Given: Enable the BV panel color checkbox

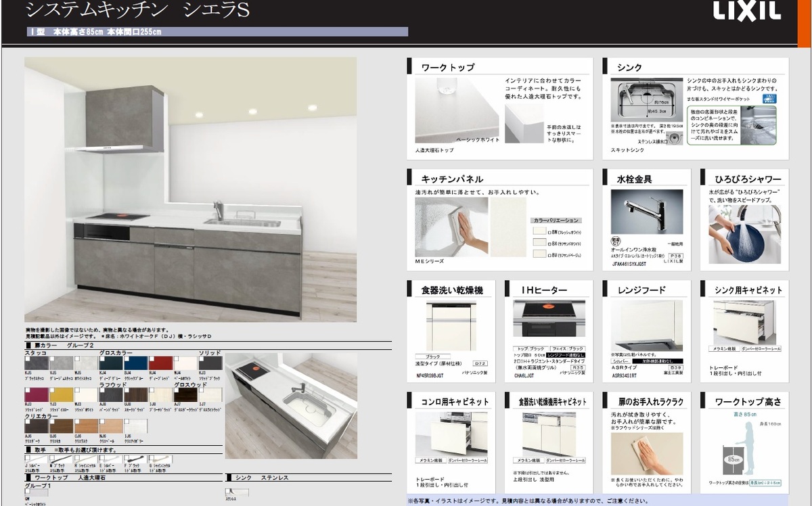Looking at the screenshot, I should point(549,254).
